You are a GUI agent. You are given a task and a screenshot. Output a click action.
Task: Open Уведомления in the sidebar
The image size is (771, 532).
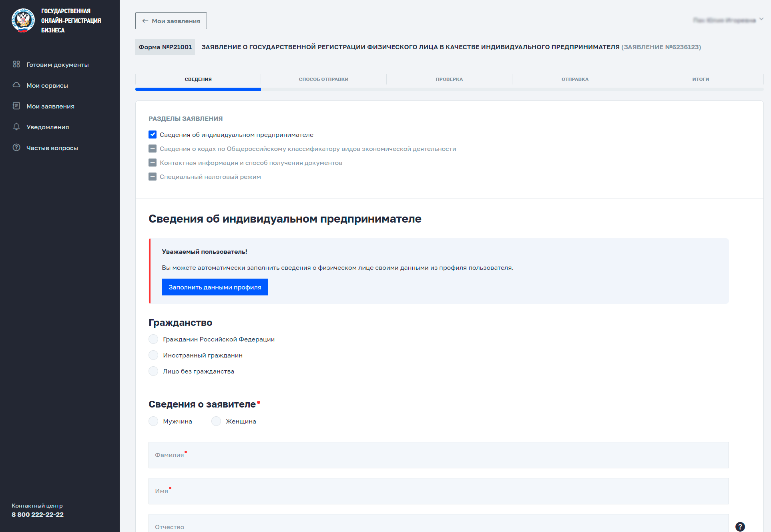[48, 127]
